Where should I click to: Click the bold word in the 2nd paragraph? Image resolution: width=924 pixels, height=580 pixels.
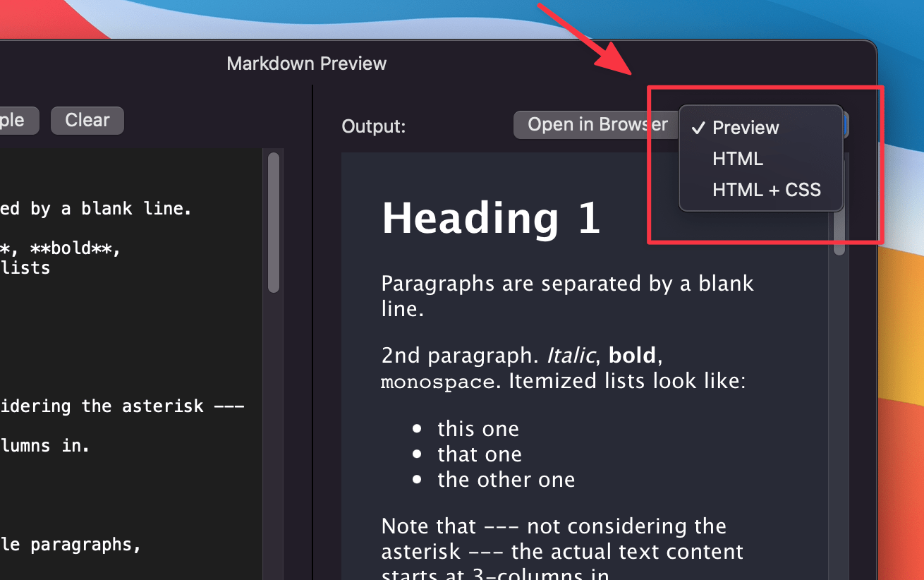pyautogui.click(x=633, y=355)
